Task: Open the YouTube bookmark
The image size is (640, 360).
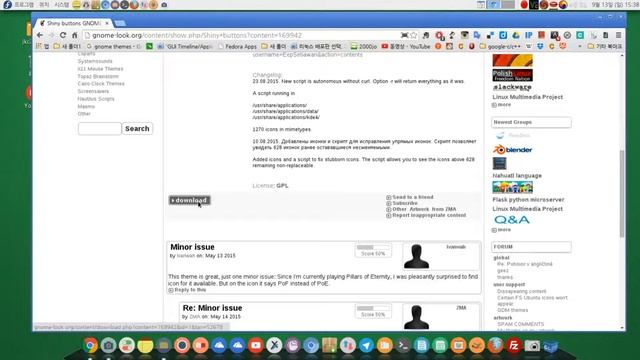Action: click(x=406, y=47)
